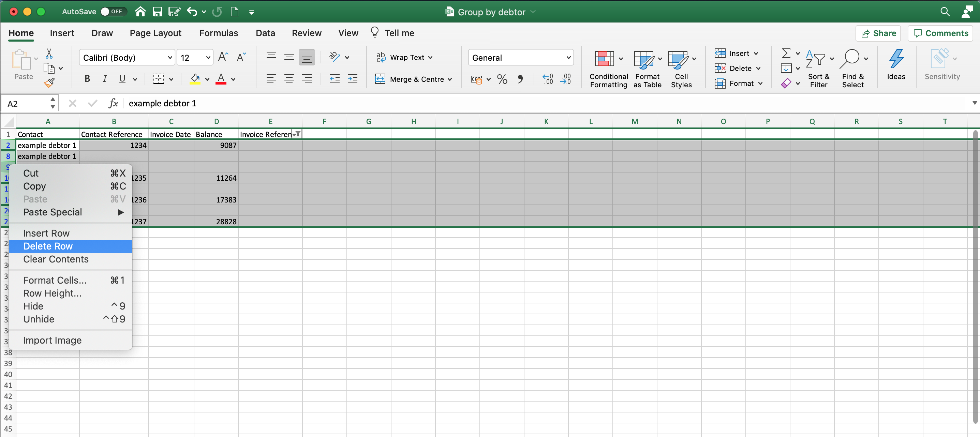Toggle Bottom Align vertical alignment
Image resolution: width=980 pixels, height=437 pixels.
(307, 57)
